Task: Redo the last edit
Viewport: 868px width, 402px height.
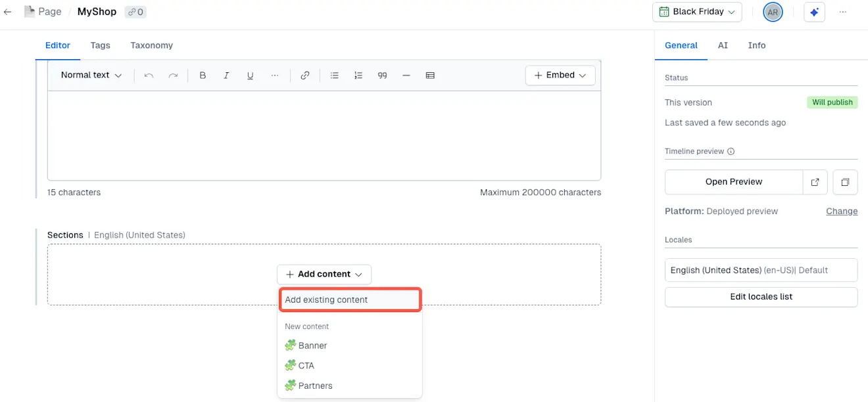Action: pos(173,76)
